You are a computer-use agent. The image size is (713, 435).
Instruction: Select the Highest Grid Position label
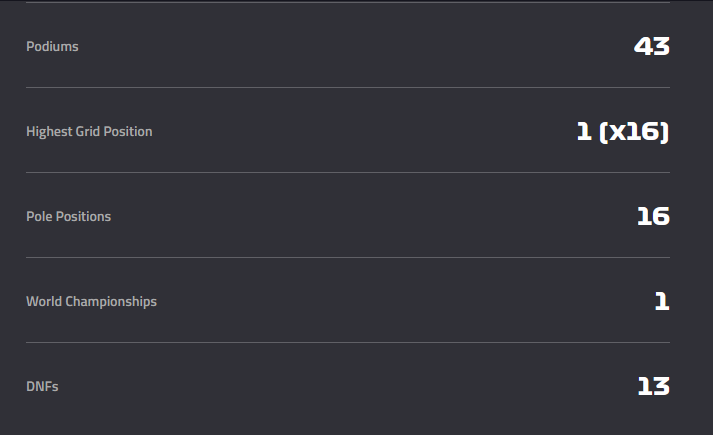(89, 132)
